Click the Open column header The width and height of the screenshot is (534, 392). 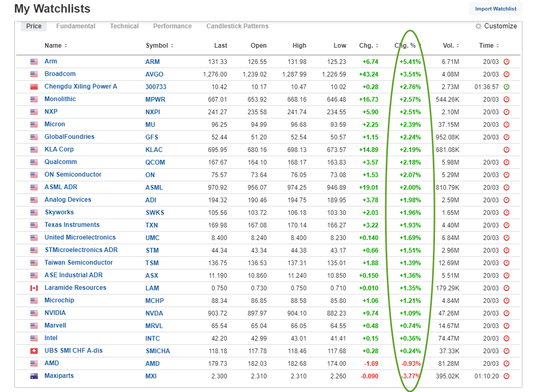click(x=258, y=46)
